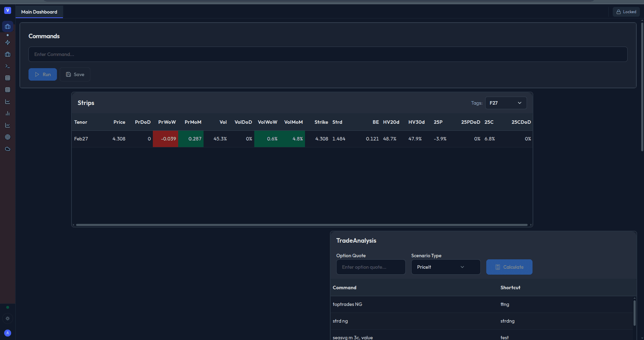Open the user profile avatar
Screen dimensions: 644x340
8,333
